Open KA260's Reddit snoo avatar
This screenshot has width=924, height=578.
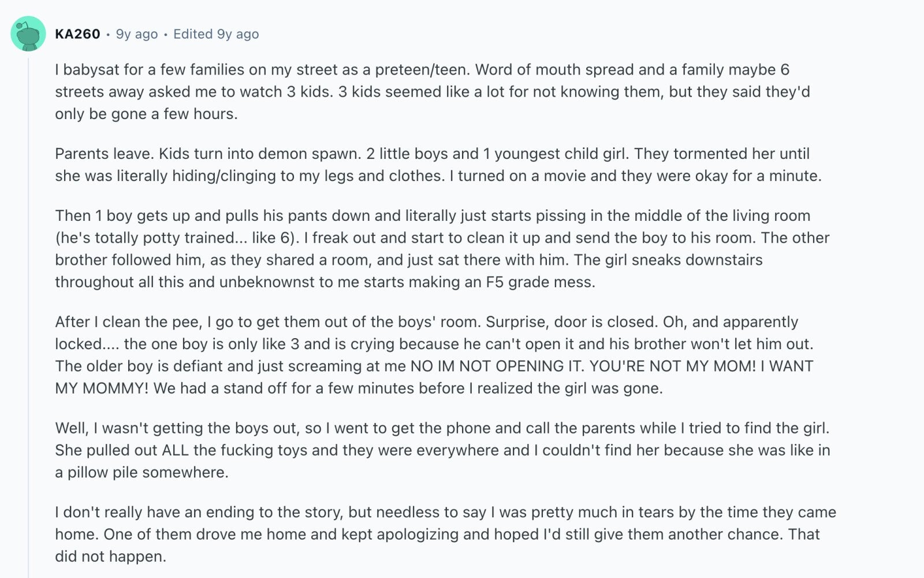point(28,34)
